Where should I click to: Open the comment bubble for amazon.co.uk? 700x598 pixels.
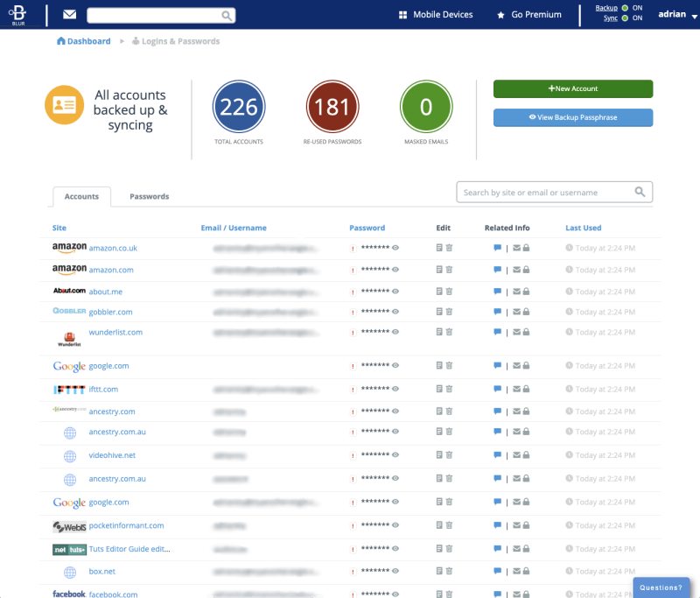(497, 248)
